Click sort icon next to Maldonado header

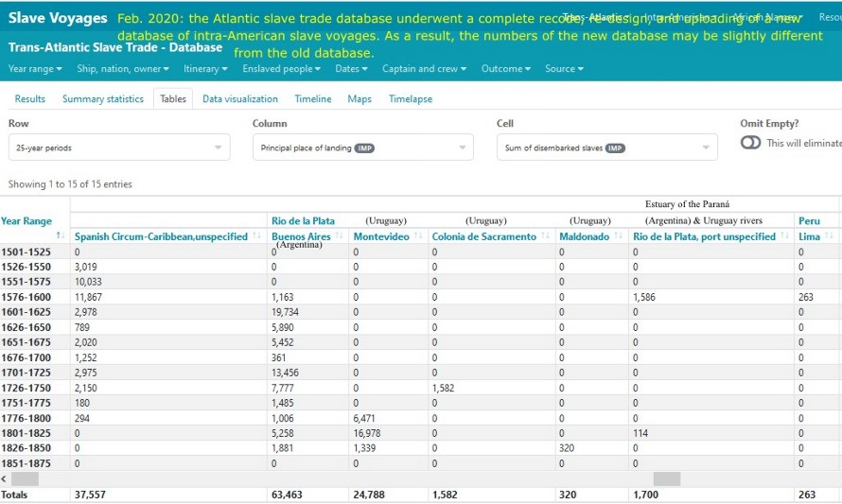tap(620, 236)
